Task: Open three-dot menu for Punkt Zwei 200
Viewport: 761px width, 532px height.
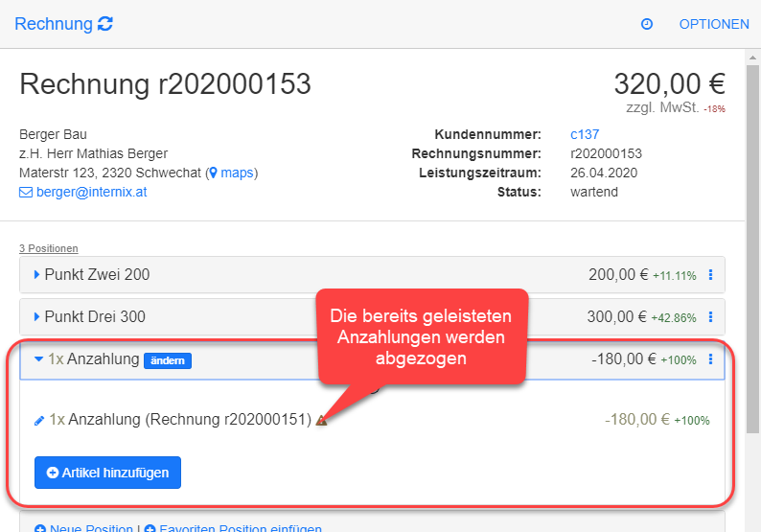Action: [710, 275]
